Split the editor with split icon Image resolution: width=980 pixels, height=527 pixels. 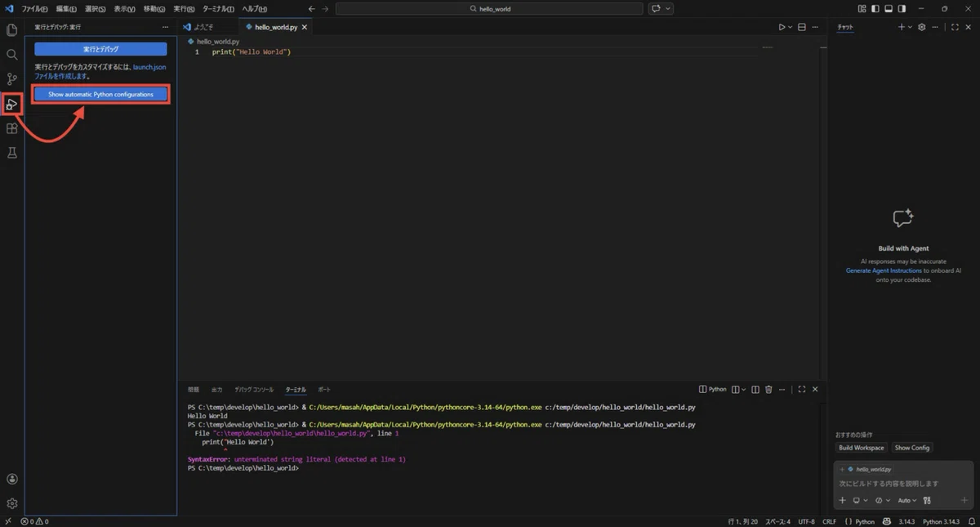pos(802,27)
